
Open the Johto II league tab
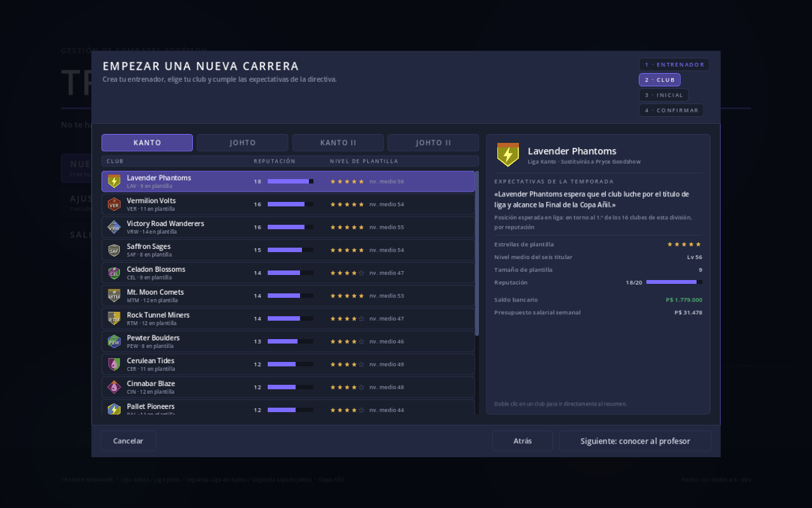tap(433, 143)
